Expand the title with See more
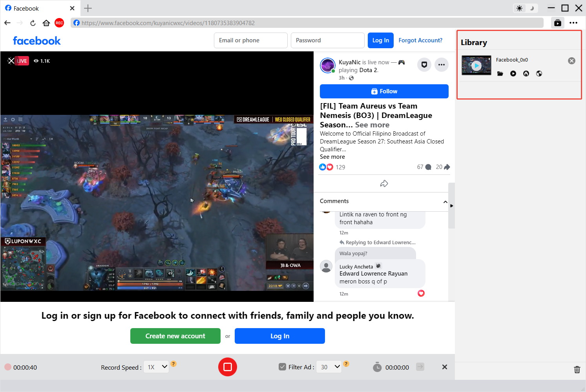The height and width of the screenshot is (392, 586). [372, 125]
